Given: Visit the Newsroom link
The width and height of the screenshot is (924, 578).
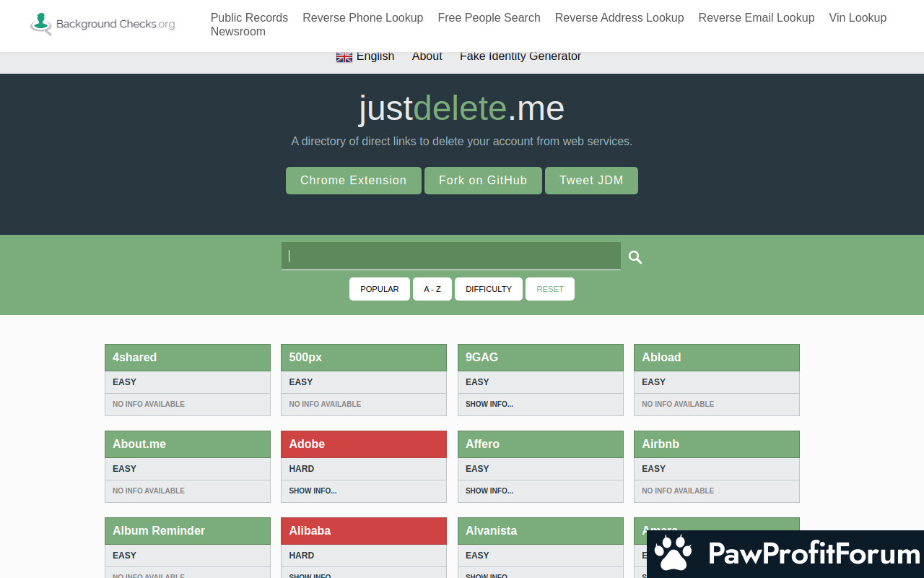Looking at the screenshot, I should tap(238, 32).
